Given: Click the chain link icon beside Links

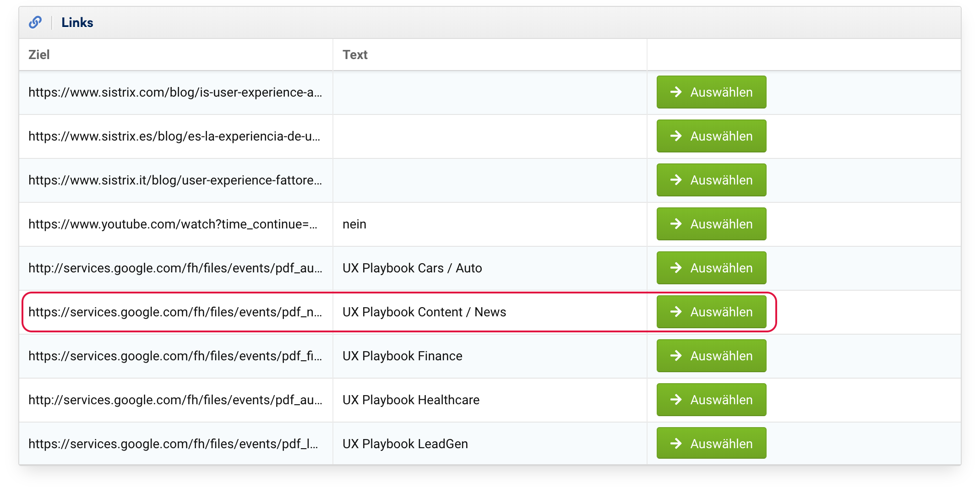Looking at the screenshot, I should 35,22.
